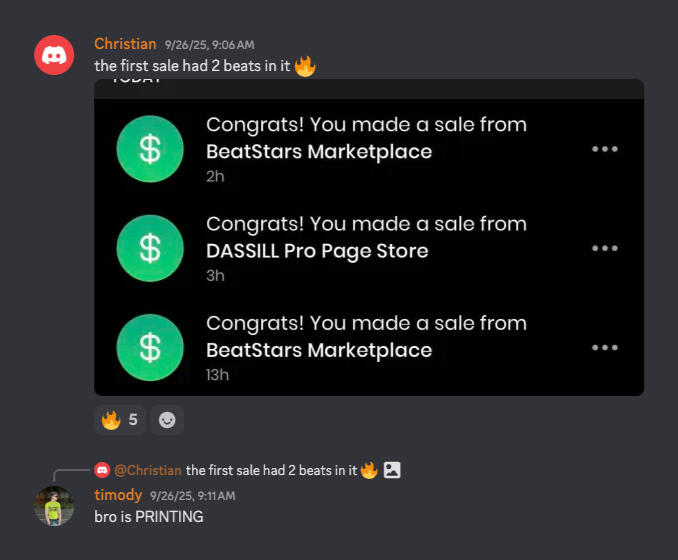The width and height of the screenshot is (678, 560).
Task: Open timody's username profile
Action: tap(118, 495)
